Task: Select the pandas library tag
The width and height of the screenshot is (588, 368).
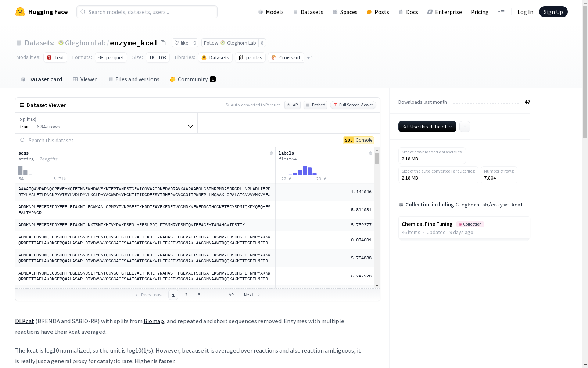Action: point(250,57)
